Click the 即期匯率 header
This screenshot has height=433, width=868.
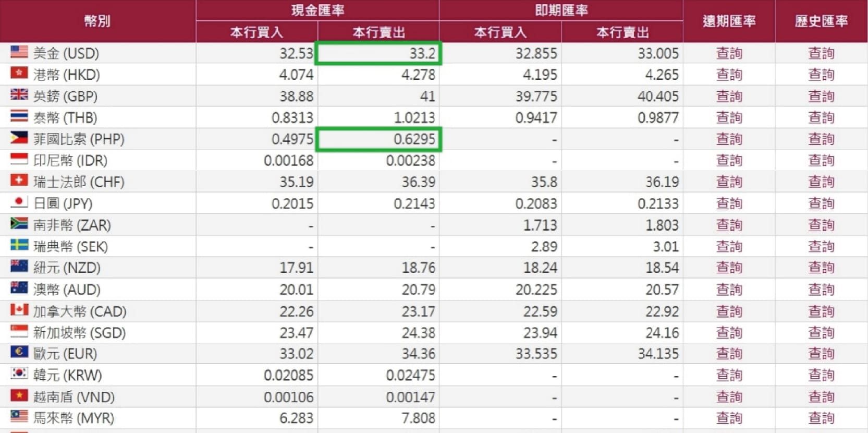[561, 10]
